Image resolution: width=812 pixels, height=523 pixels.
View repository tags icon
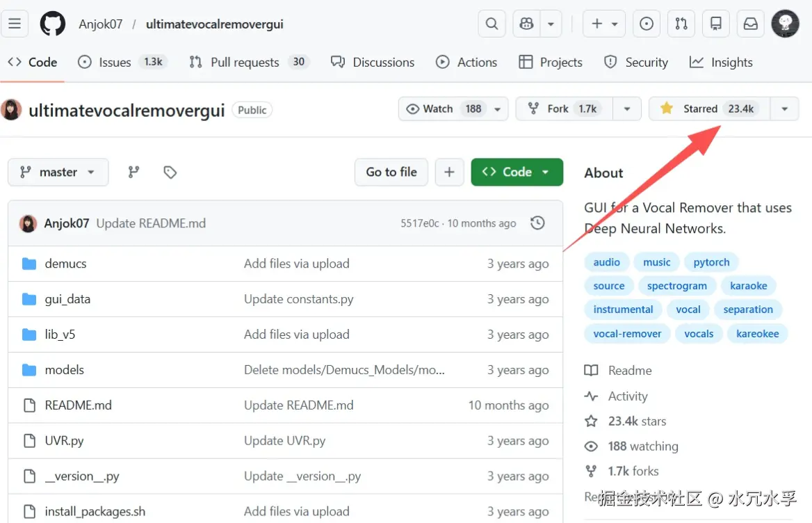tap(170, 172)
